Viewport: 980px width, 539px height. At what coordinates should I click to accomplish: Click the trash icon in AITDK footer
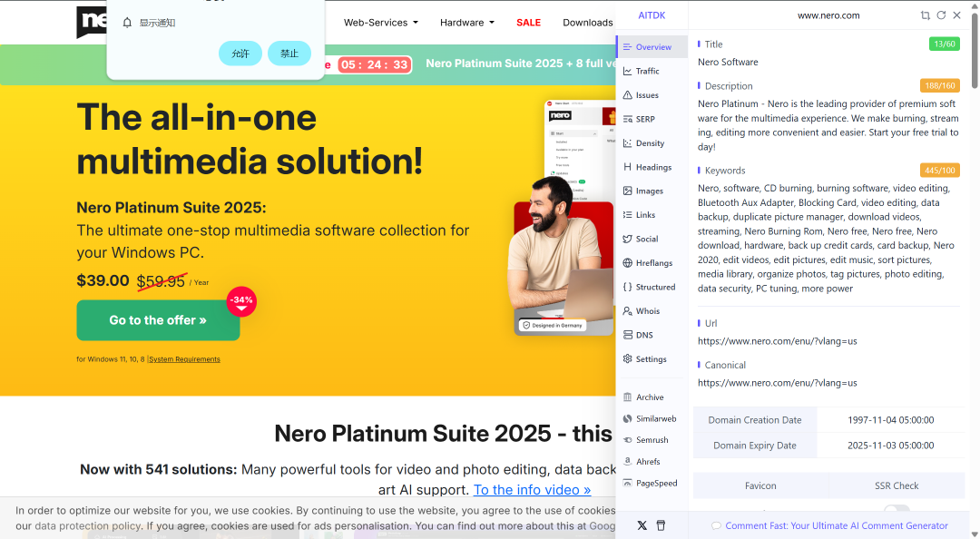click(x=661, y=525)
